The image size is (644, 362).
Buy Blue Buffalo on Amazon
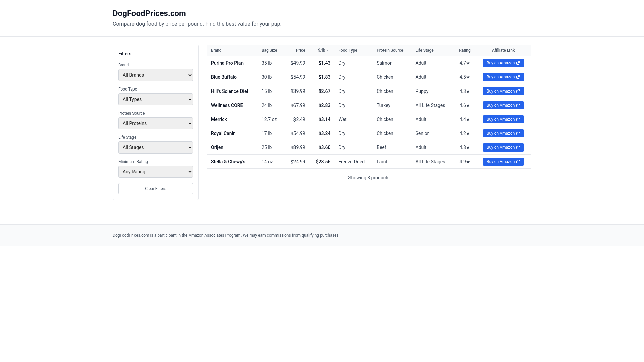point(503,77)
